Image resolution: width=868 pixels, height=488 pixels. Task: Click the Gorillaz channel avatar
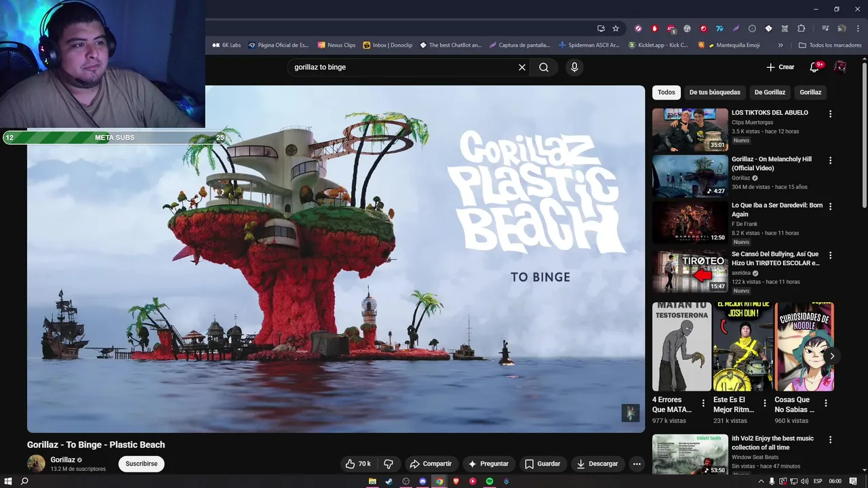coord(36,464)
